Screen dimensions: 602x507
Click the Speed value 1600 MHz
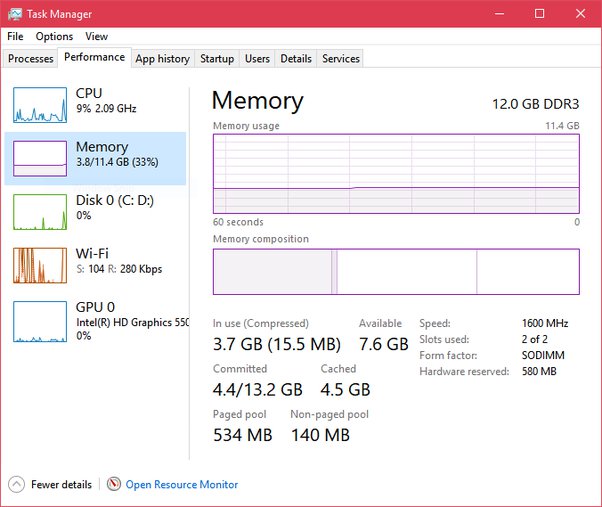click(x=545, y=323)
